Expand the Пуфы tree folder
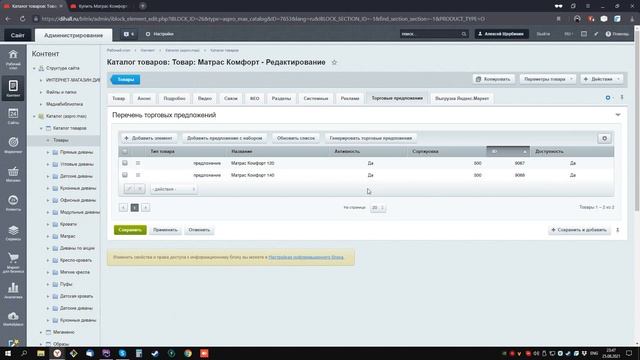Screen dimensions: 640x360 (x=48, y=284)
